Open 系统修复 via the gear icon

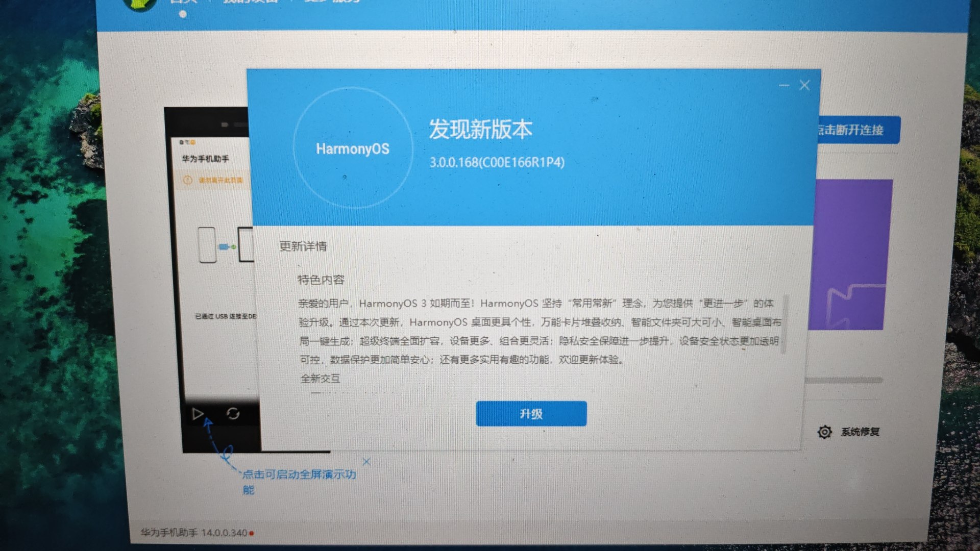[824, 432]
